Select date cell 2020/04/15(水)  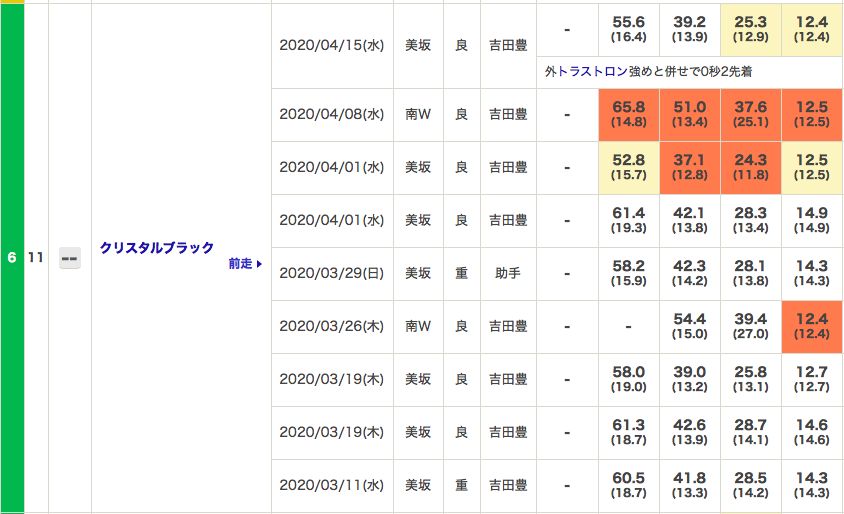(x=332, y=46)
